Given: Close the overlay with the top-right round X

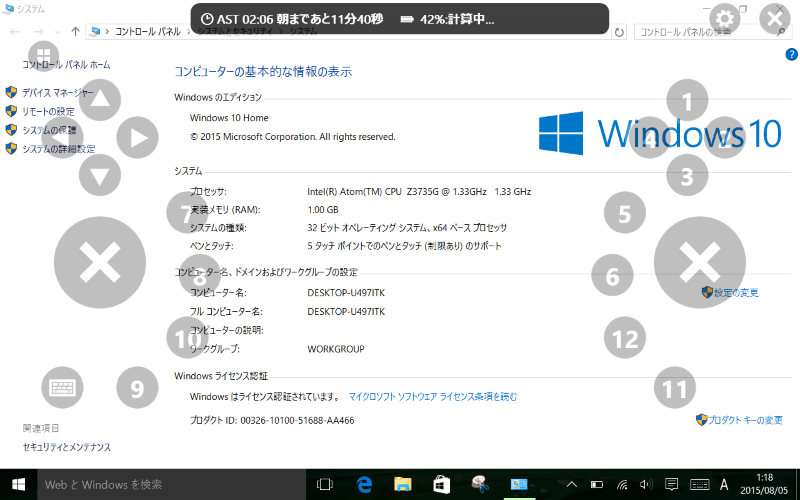Looking at the screenshot, I should click(x=774, y=19).
